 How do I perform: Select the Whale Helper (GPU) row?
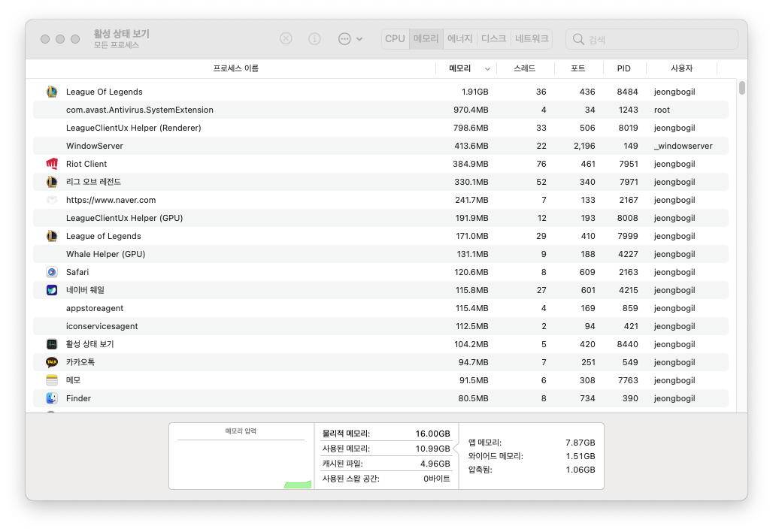click(380, 254)
